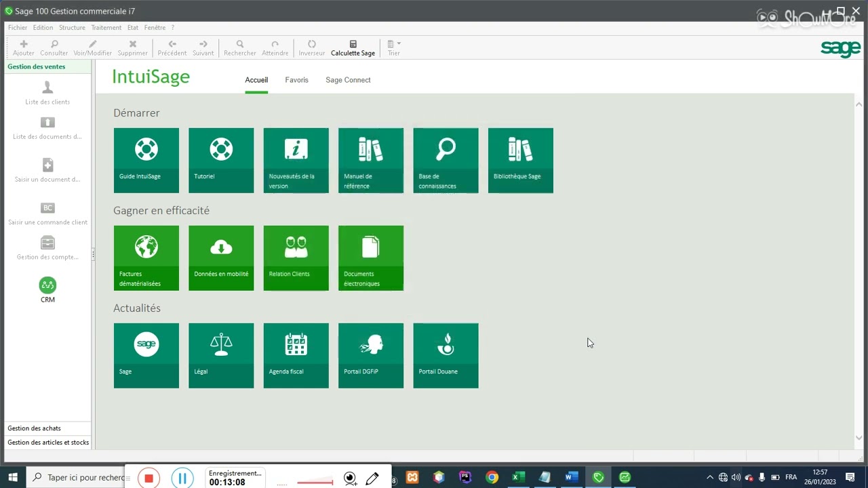Click the Supprimer toolbar button
This screenshot has height=488, width=868.
click(x=133, y=48)
